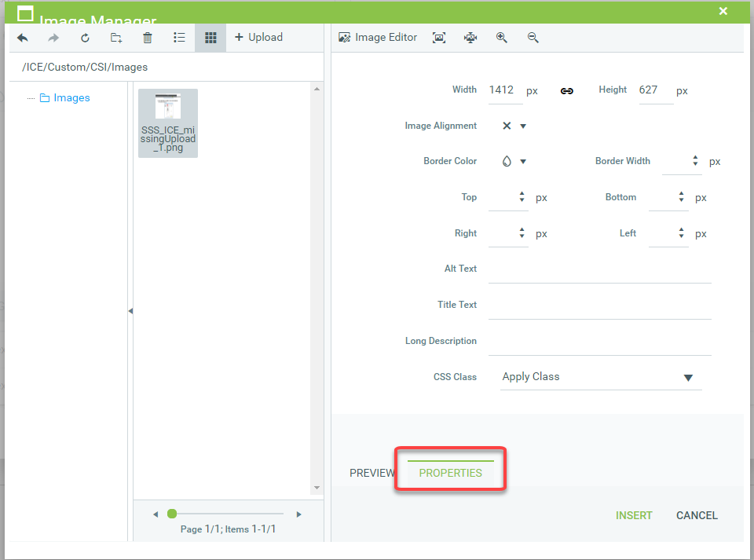Refresh the file list
The width and height of the screenshot is (754, 560).
point(85,38)
